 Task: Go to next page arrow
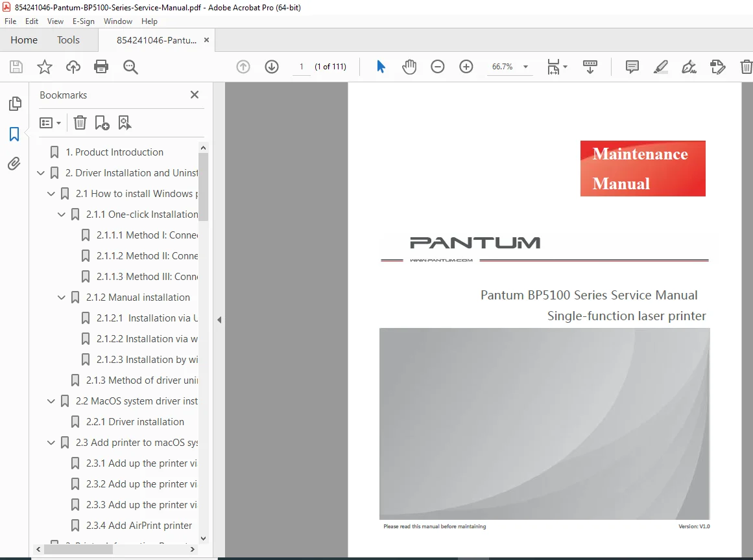(x=272, y=67)
